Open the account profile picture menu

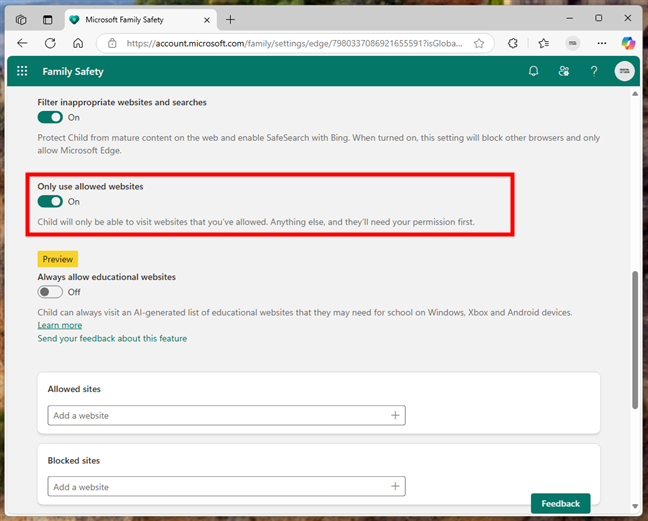click(624, 71)
